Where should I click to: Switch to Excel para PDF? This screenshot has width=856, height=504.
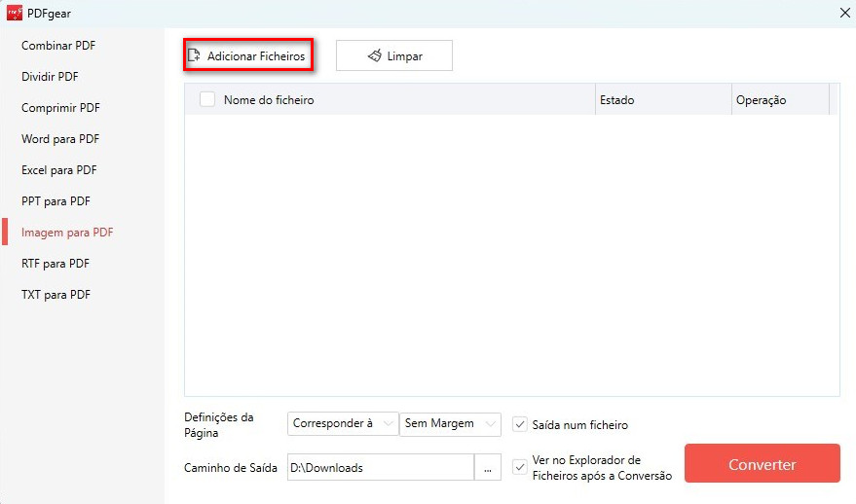coord(59,170)
